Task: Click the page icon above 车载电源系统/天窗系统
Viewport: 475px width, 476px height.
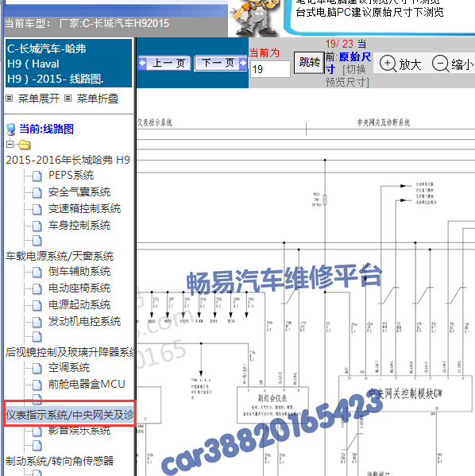Action: (x=37, y=241)
